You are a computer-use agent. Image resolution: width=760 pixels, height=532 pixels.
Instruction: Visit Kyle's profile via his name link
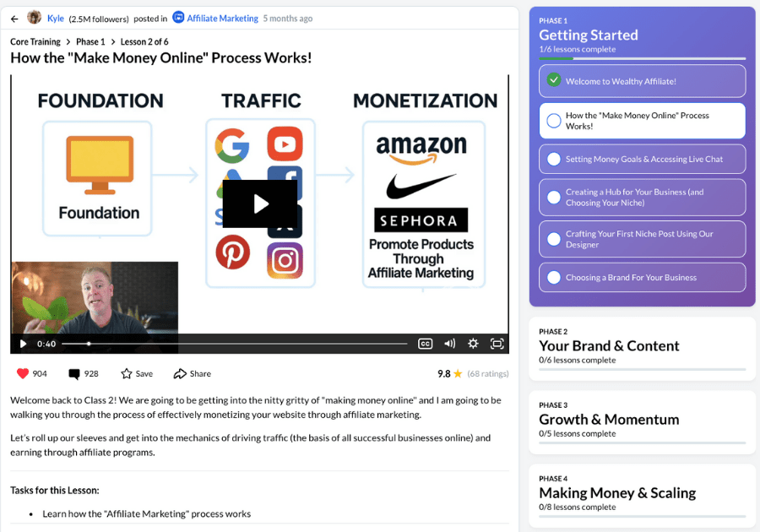[54, 18]
